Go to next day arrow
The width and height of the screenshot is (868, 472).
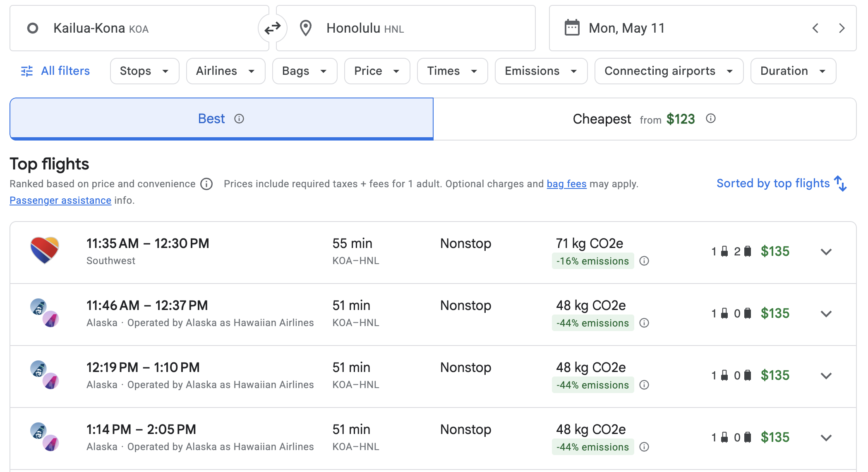pyautogui.click(x=842, y=28)
